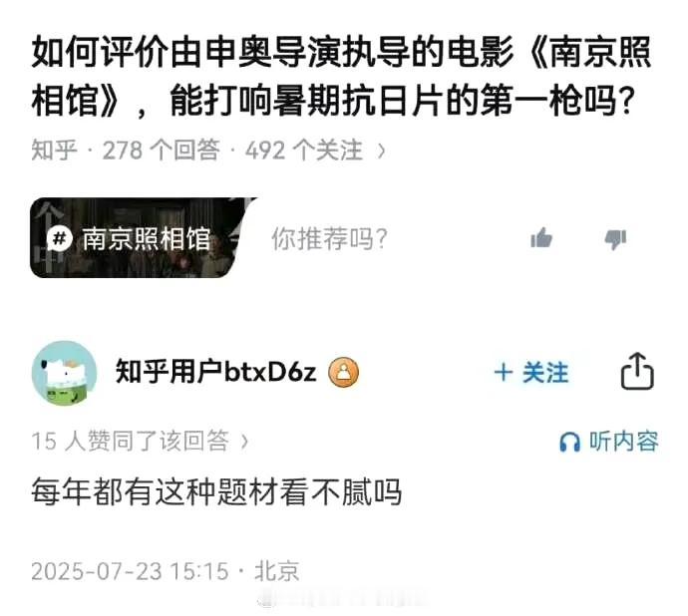688x616 pixels.
Task: Click the answer text 每年都有这种题材看不腻吗
Action: pyautogui.click(x=216, y=491)
